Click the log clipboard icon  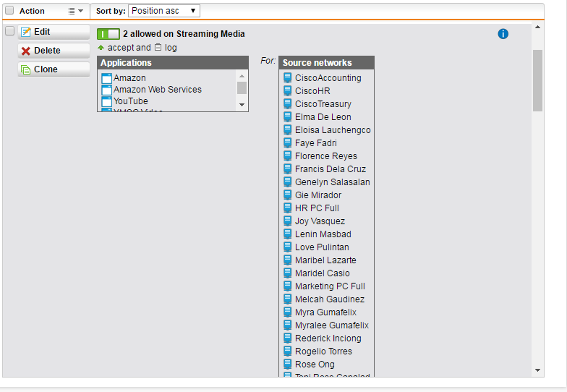pyautogui.click(x=158, y=48)
